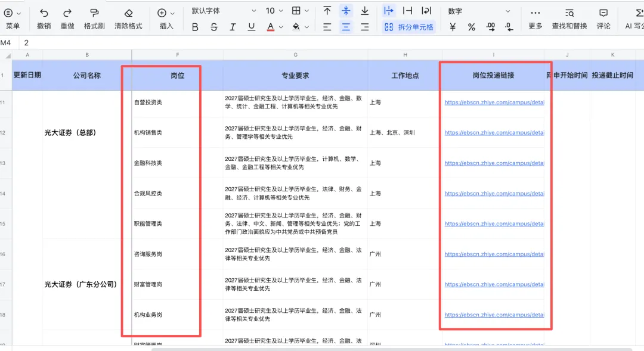Click the horizontal scrollbar at bottom
This screenshot has width=644, height=351.
392,349
